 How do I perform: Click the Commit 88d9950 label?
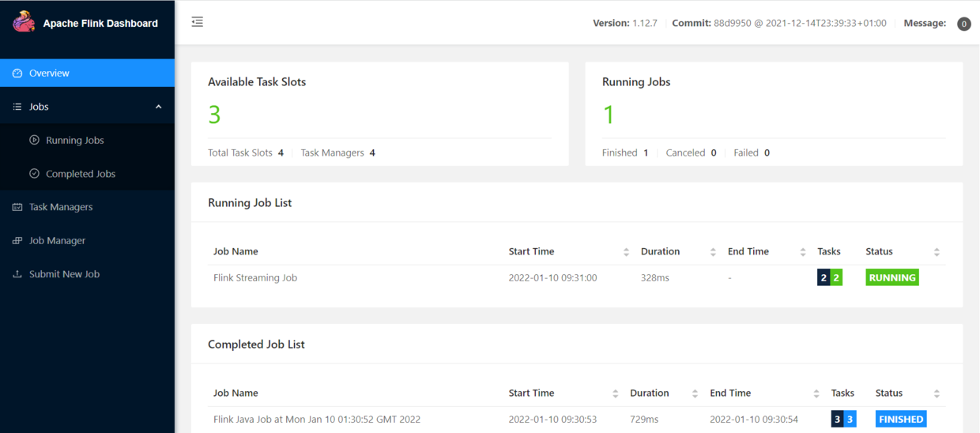779,24
